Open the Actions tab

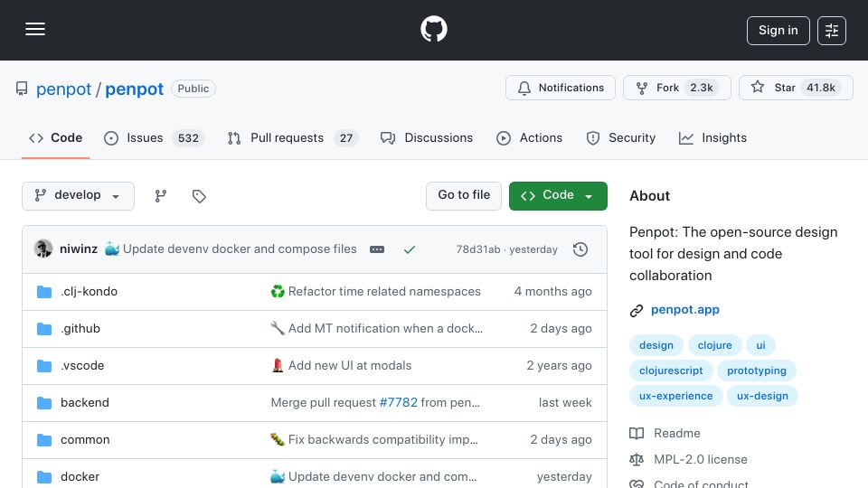tap(529, 137)
